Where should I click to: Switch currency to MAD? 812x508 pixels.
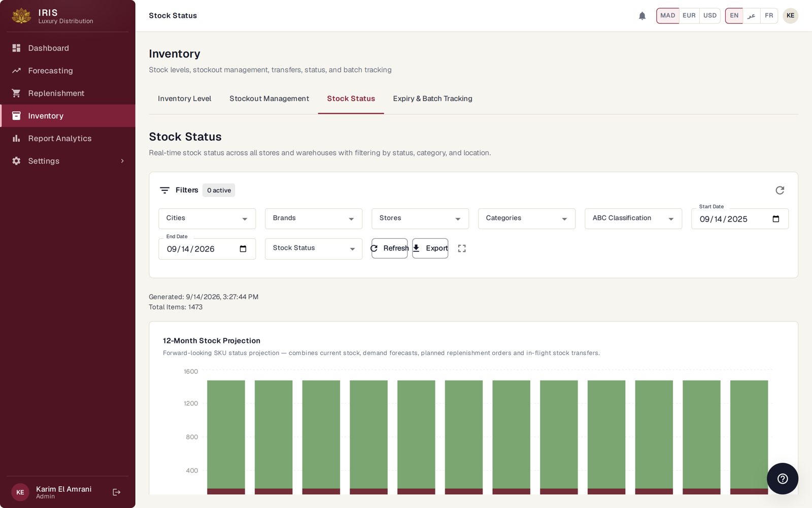(x=668, y=16)
